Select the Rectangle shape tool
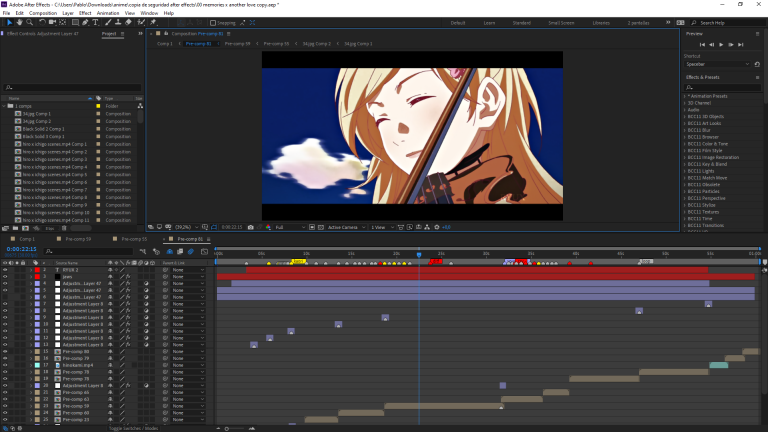This screenshot has width=768, height=432. pyautogui.click(x=75, y=23)
